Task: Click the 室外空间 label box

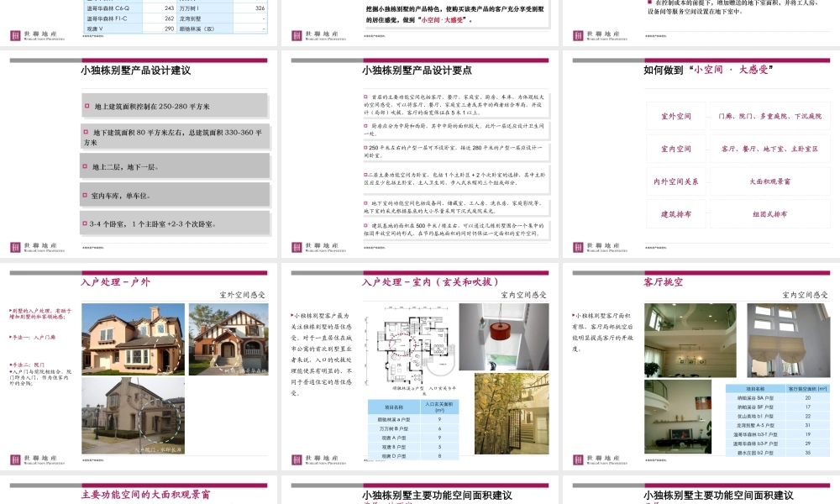Action: point(675,116)
